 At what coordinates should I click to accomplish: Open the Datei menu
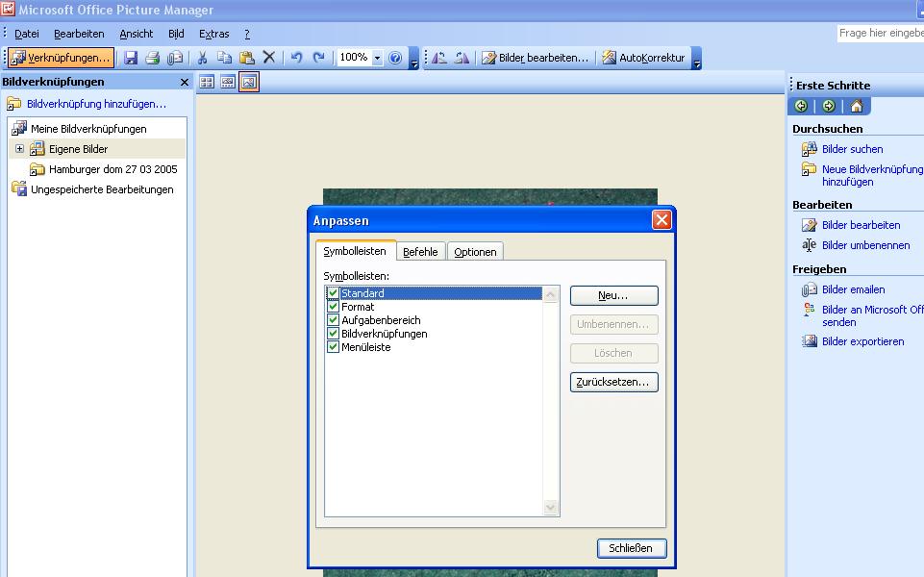click(27, 34)
